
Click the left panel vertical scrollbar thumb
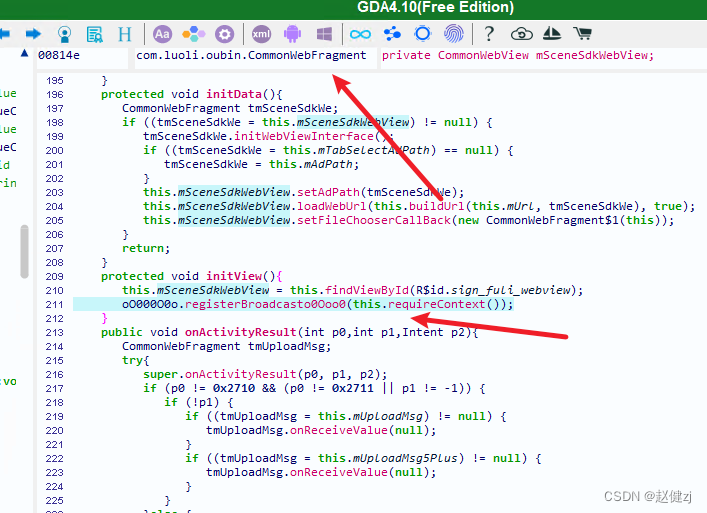click(24, 252)
